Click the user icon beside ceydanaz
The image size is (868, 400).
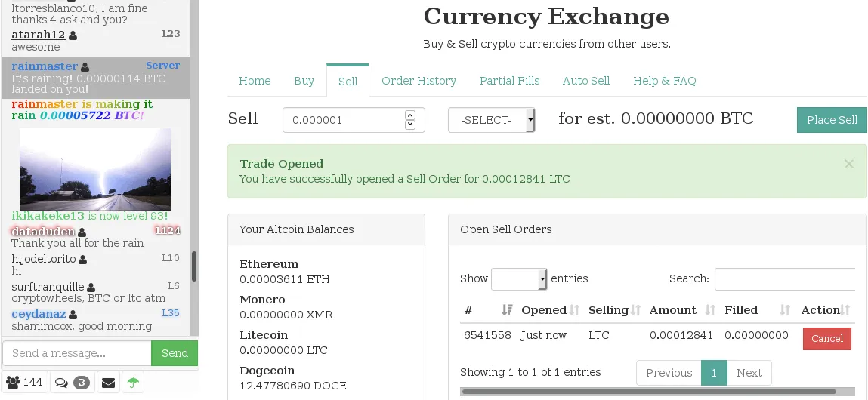[73, 315]
